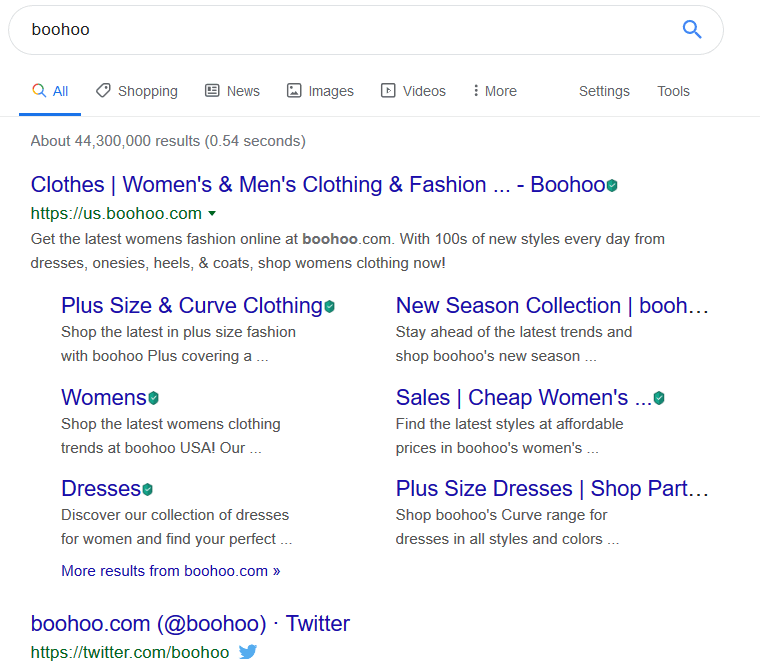Screen dimensions: 760x669
Task: Click the blue search magnifier icon
Action: pos(692,30)
